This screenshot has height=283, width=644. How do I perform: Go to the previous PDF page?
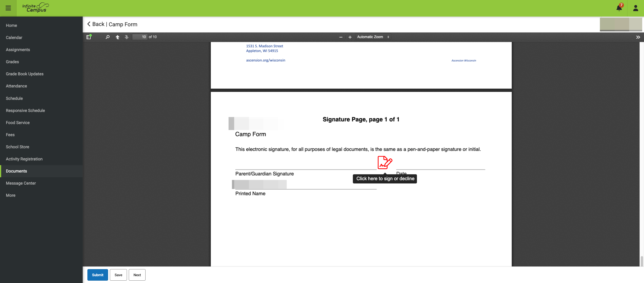[x=118, y=37]
